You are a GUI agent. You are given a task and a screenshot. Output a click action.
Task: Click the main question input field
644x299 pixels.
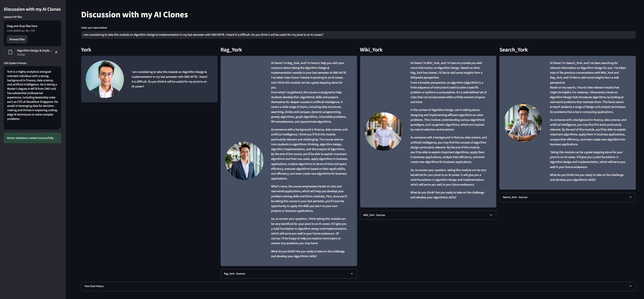click(x=358, y=35)
